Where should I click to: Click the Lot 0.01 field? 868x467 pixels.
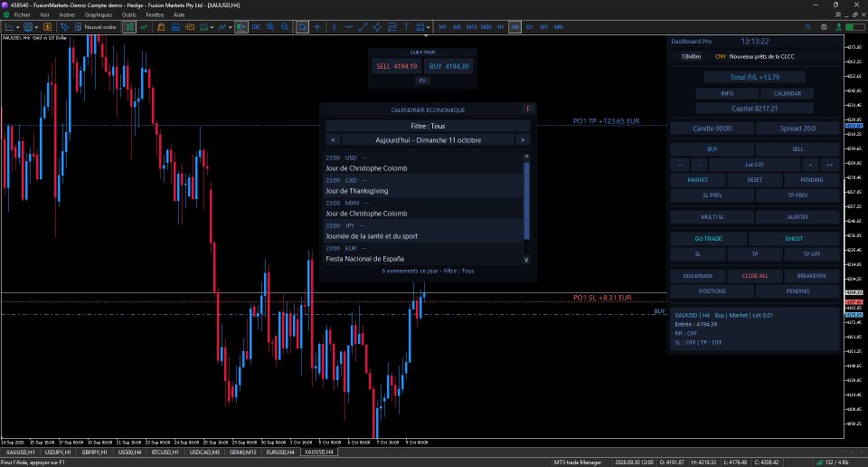pyautogui.click(x=754, y=165)
